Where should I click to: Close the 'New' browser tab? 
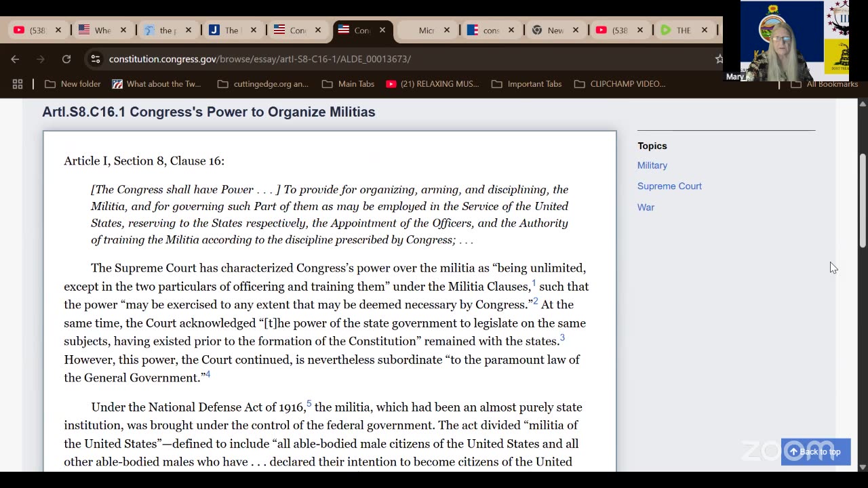(575, 30)
